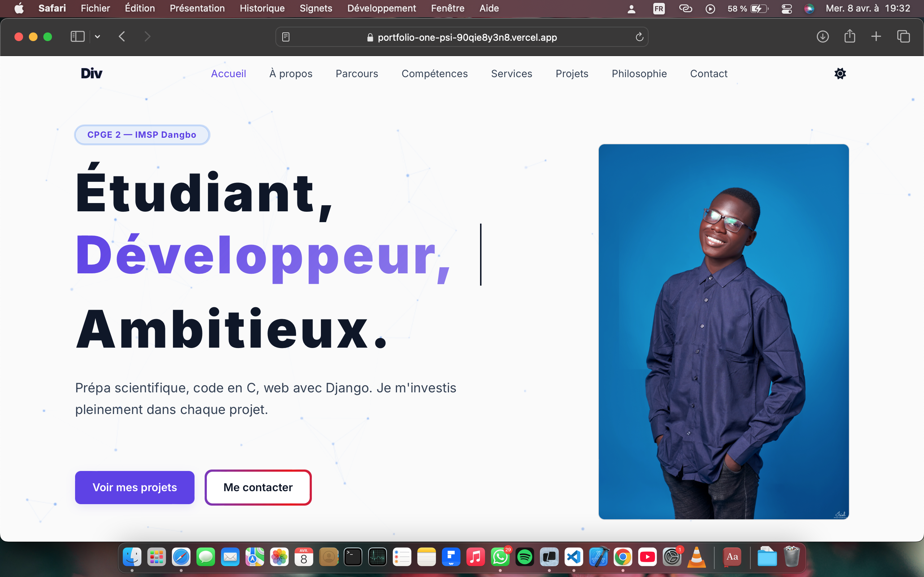Navigate to the Compétences section
Screen dimensions: 924x577
tap(435, 74)
